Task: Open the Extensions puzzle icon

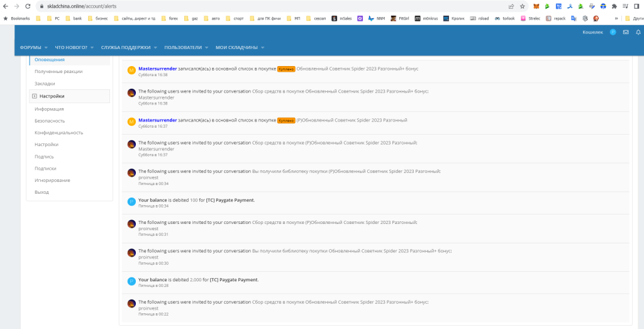Action: (x=614, y=6)
